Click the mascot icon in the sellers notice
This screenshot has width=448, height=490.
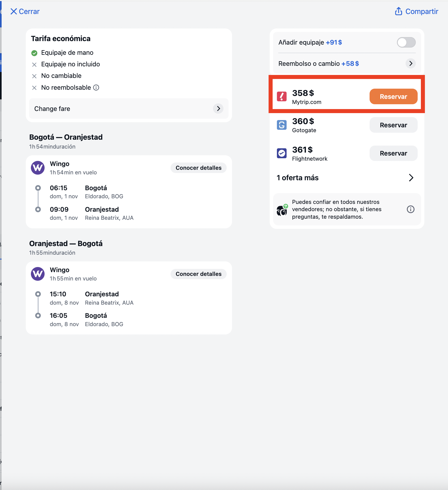282,210
